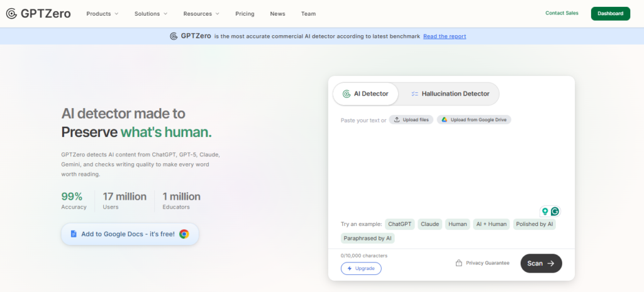Click Add to Google Docs button
644x292 pixels.
click(130, 234)
